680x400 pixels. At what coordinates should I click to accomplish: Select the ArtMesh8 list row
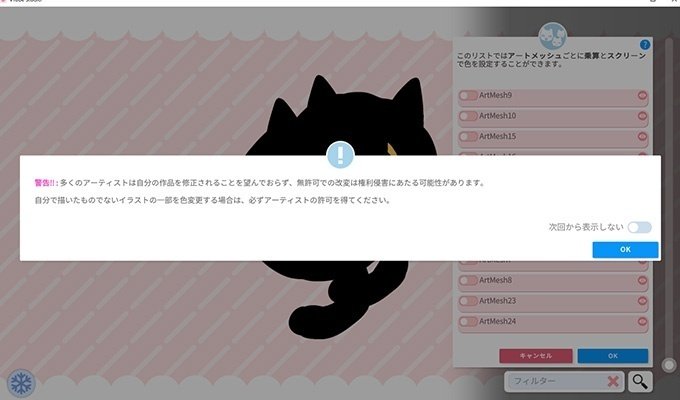(553, 281)
